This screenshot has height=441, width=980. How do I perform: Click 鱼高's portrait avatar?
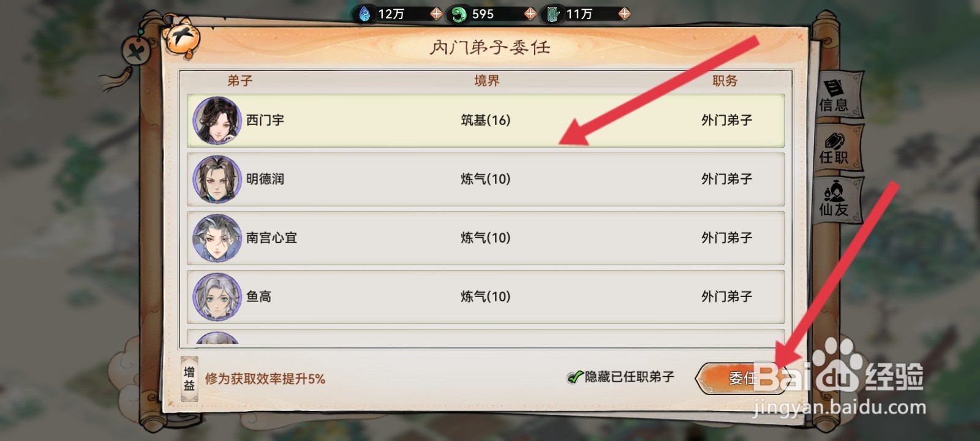click(x=217, y=296)
